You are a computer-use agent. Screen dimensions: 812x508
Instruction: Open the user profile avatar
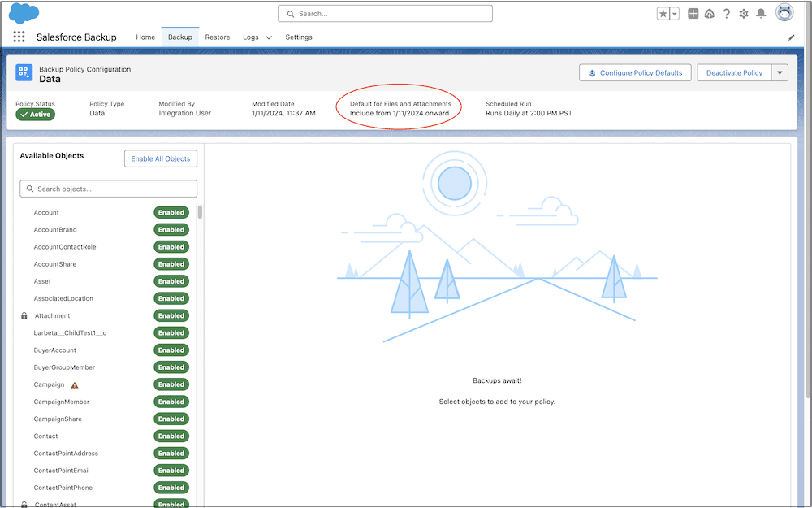coord(784,12)
